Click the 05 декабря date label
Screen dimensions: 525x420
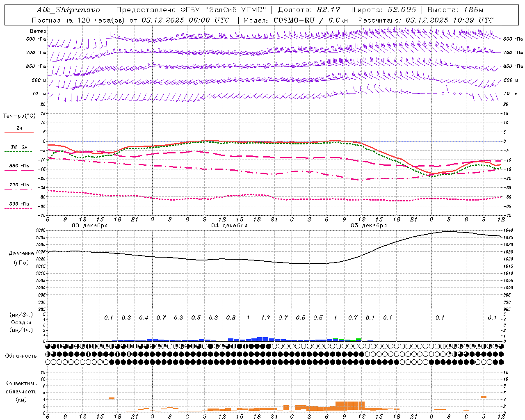point(369,226)
